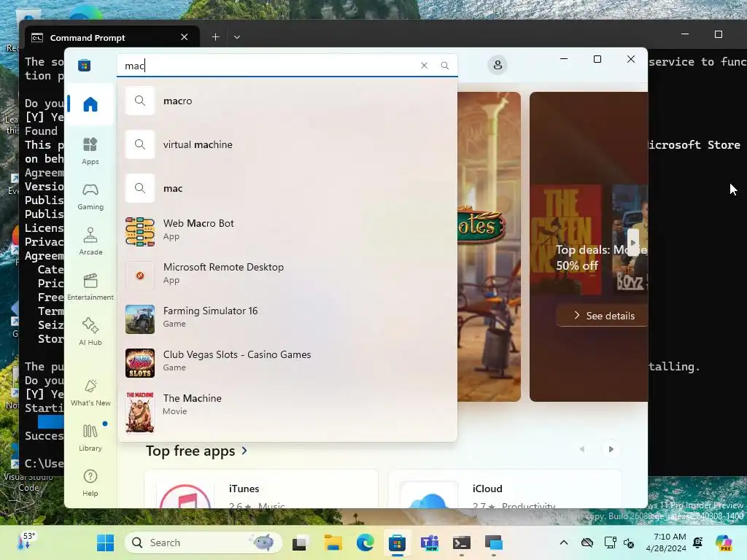This screenshot has width=747, height=560.
Task: Open the terminal profile dropdown
Action: pos(237,36)
